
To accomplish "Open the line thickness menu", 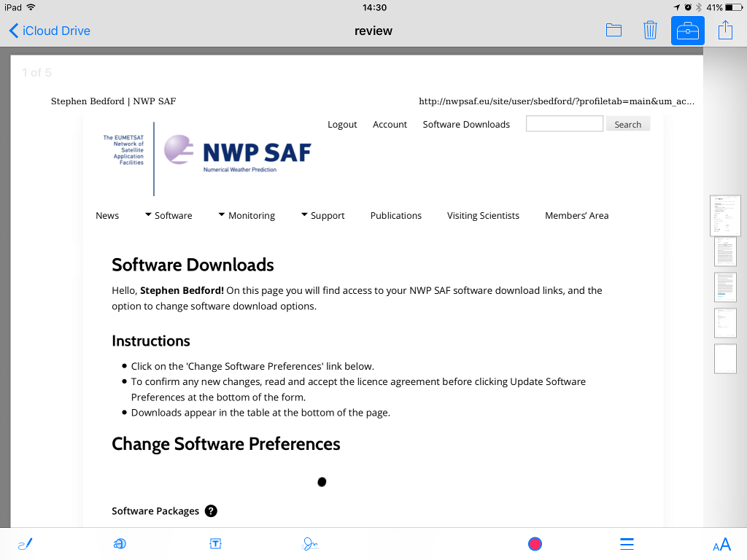I will [627, 544].
